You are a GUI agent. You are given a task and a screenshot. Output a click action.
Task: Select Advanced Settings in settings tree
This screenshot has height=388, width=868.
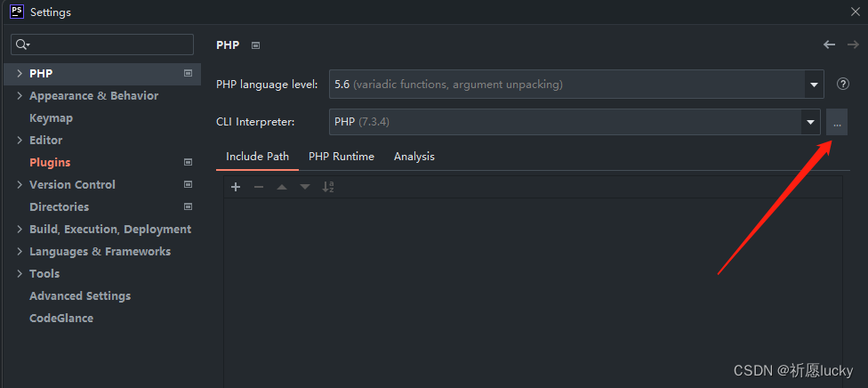[80, 296]
